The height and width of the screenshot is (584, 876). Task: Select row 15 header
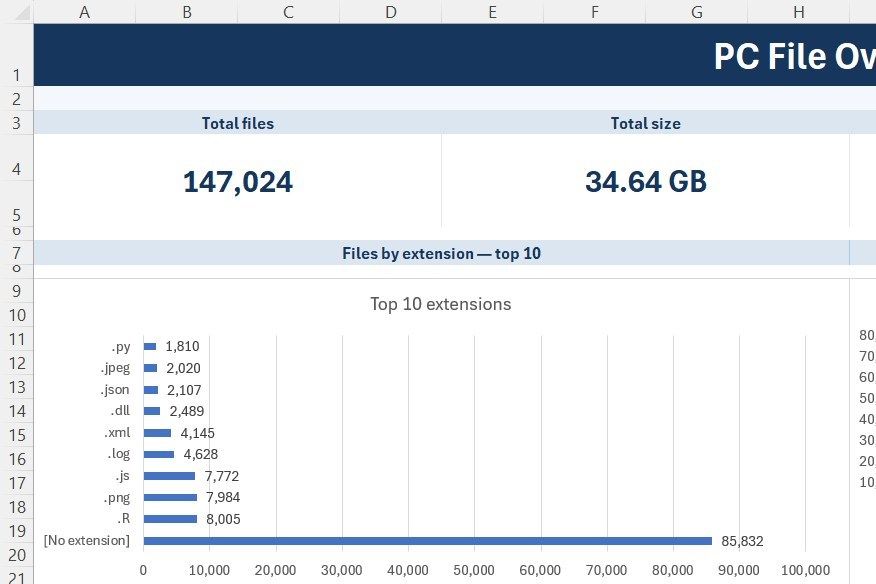pyautogui.click(x=17, y=435)
